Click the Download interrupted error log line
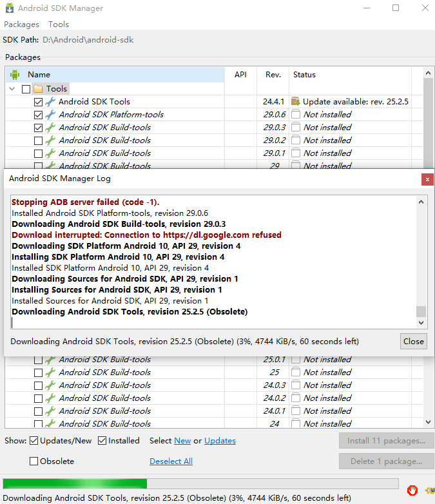This screenshot has width=435, height=504. click(146, 235)
